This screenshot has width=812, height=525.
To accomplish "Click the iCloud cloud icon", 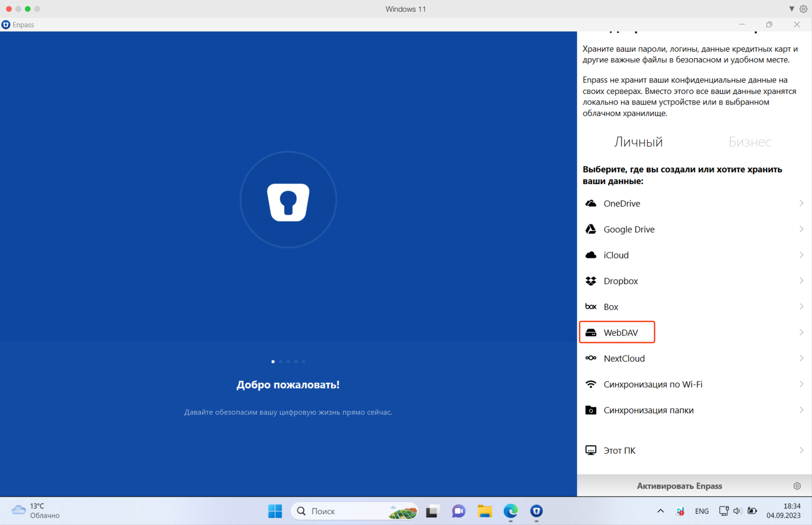I will coord(591,255).
